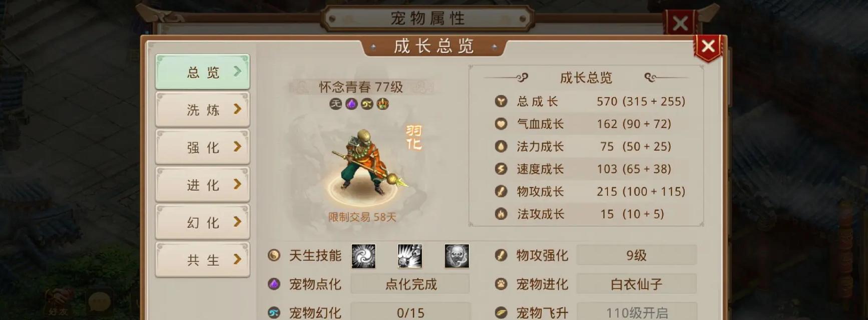The height and width of the screenshot is (320, 868).
Task: Click the 速度成长 lightning icon
Action: [501, 169]
